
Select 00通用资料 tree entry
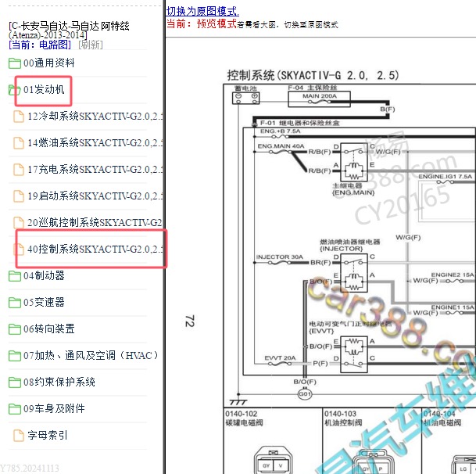(x=49, y=63)
